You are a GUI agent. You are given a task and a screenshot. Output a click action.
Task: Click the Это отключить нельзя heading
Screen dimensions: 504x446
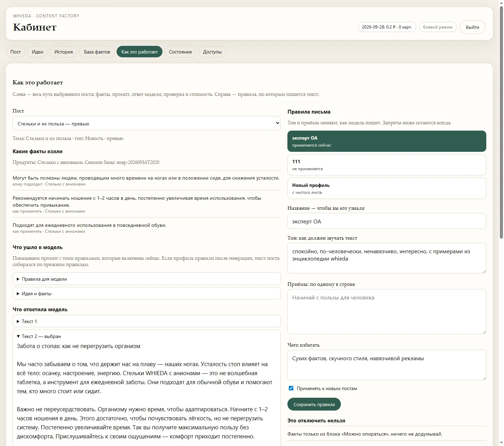click(316, 420)
